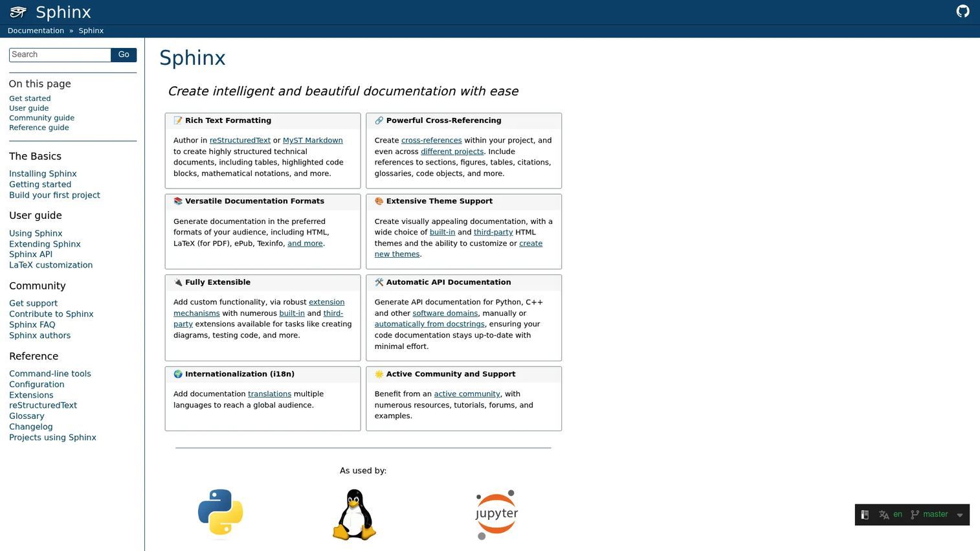Open the GitHub repository icon
This screenshot has height=551, width=980.
(x=963, y=11)
